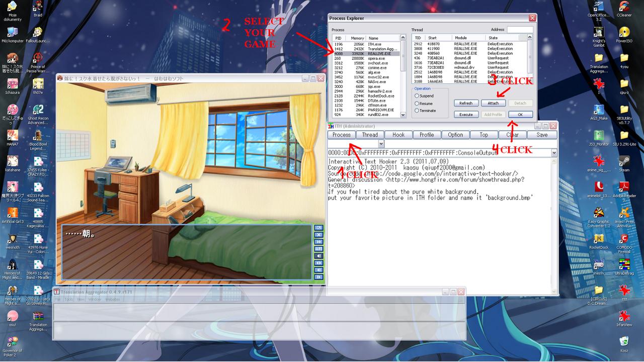Open the Braid game shortcut

pyautogui.click(x=38, y=7)
